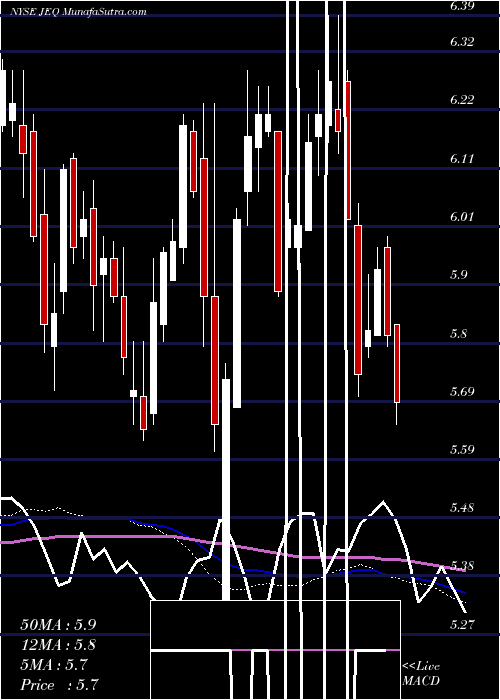This screenshot has width=500, height=700.
Task: Click the 5.48 price axis label
Action: click(x=460, y=508)
